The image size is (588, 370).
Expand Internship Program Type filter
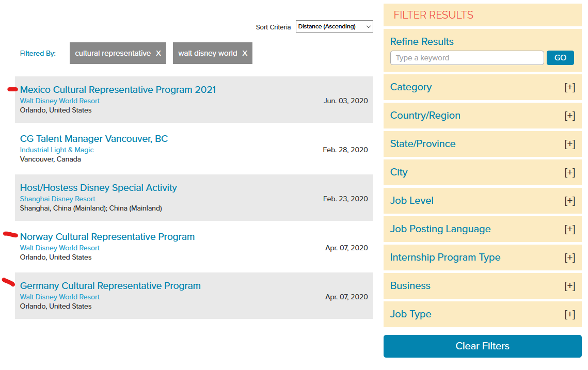point(569,258)
